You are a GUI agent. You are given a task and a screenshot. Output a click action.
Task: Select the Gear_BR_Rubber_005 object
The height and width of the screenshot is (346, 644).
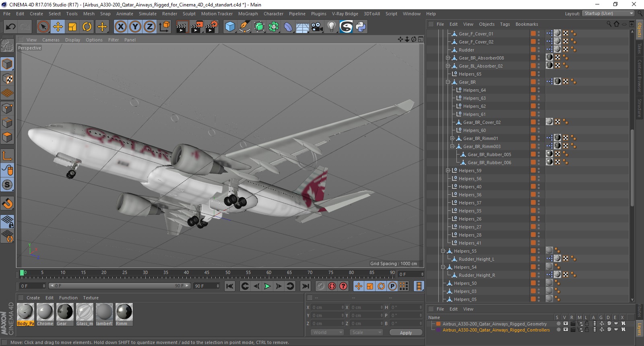489,154
